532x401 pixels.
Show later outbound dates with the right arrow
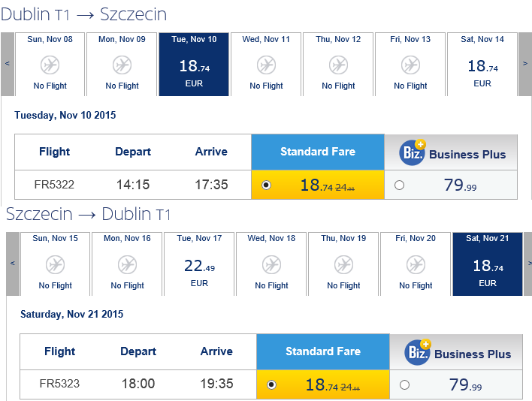point(525,64)
